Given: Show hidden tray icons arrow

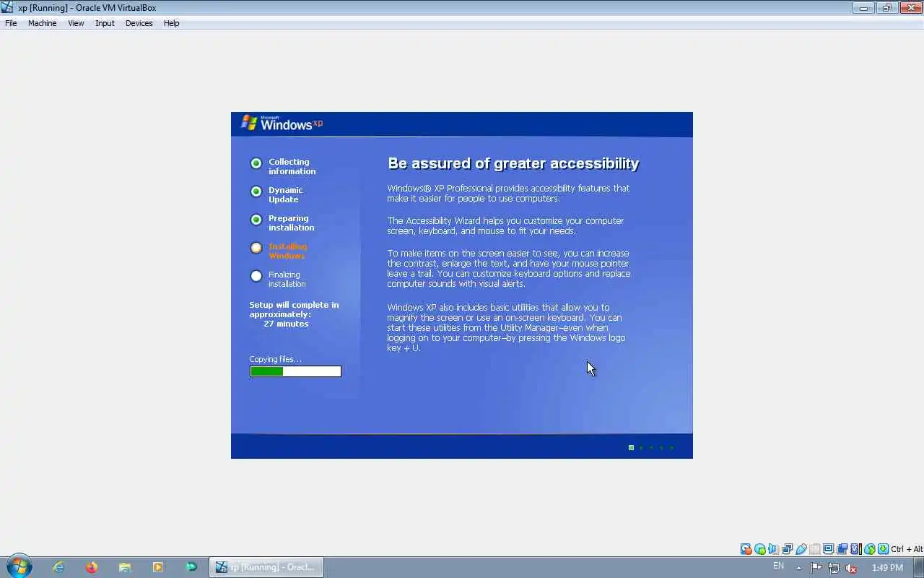Looking at the screenshot, I should point(798,568).
